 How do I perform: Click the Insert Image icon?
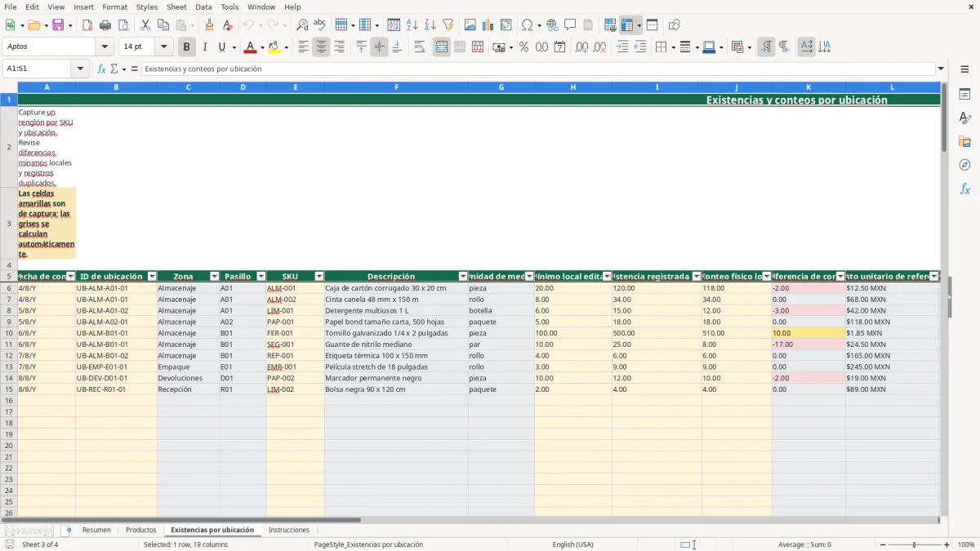click(470, 25)
